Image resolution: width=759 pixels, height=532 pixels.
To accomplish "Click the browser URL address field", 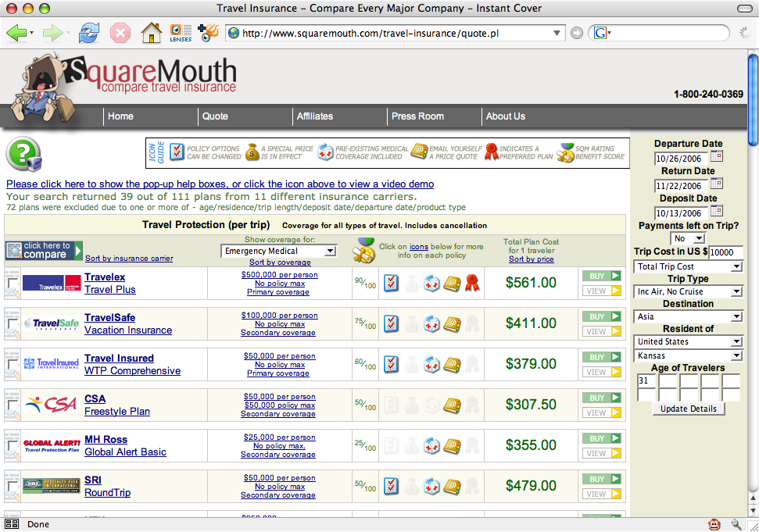I will pos(390,33).
